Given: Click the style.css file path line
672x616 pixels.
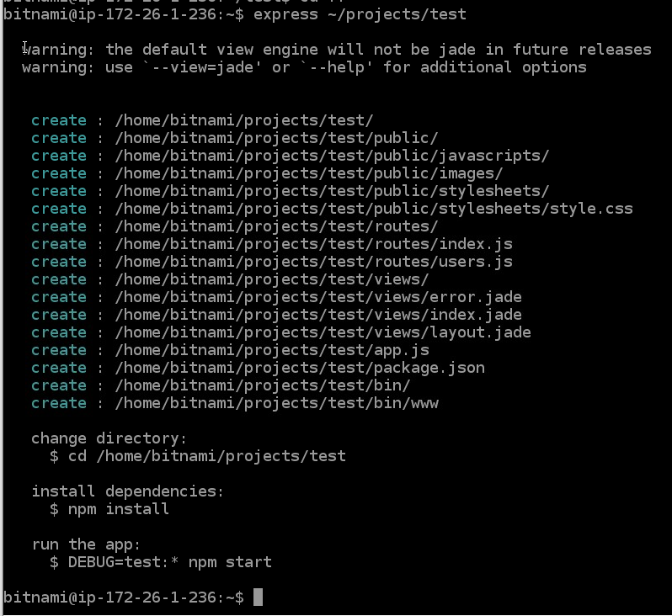Looking at the screenshot, I should tap(373, 209).
